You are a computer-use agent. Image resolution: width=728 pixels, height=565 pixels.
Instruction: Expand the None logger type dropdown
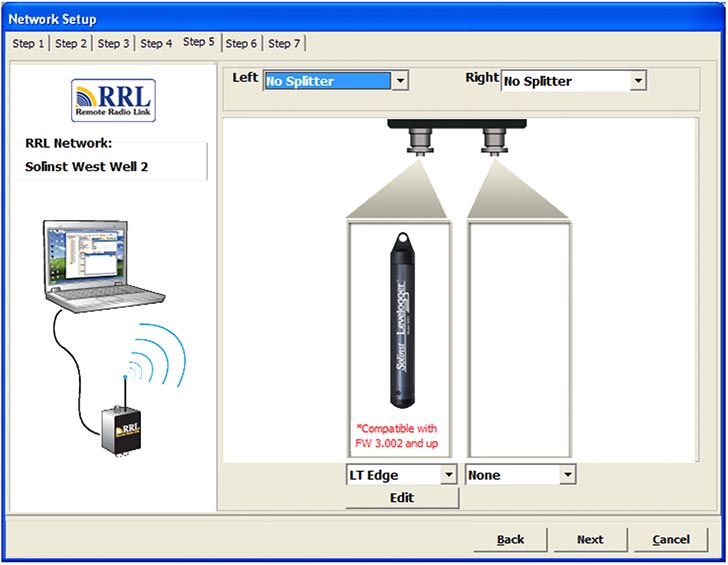click(x=567, y=475)
